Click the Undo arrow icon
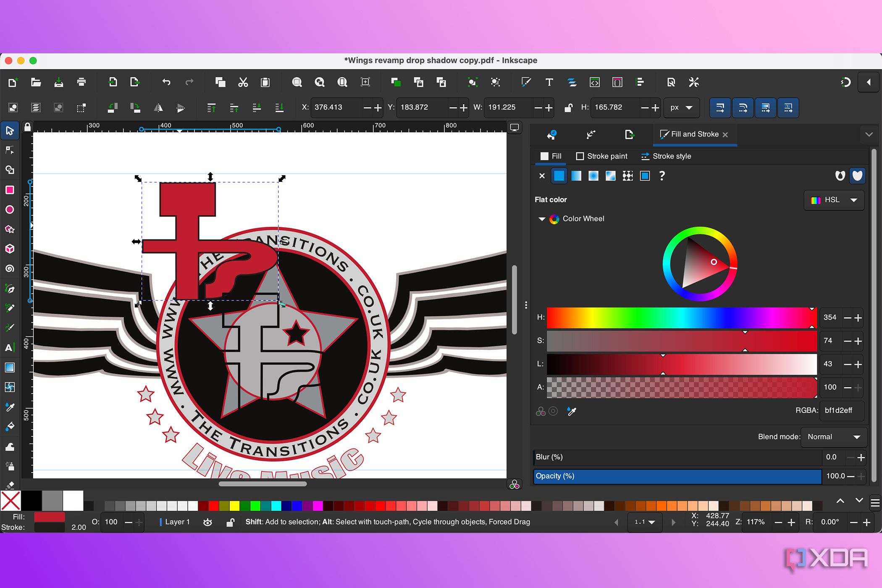The height and width of the screenshot is (588, 882). tap(166, 82)
